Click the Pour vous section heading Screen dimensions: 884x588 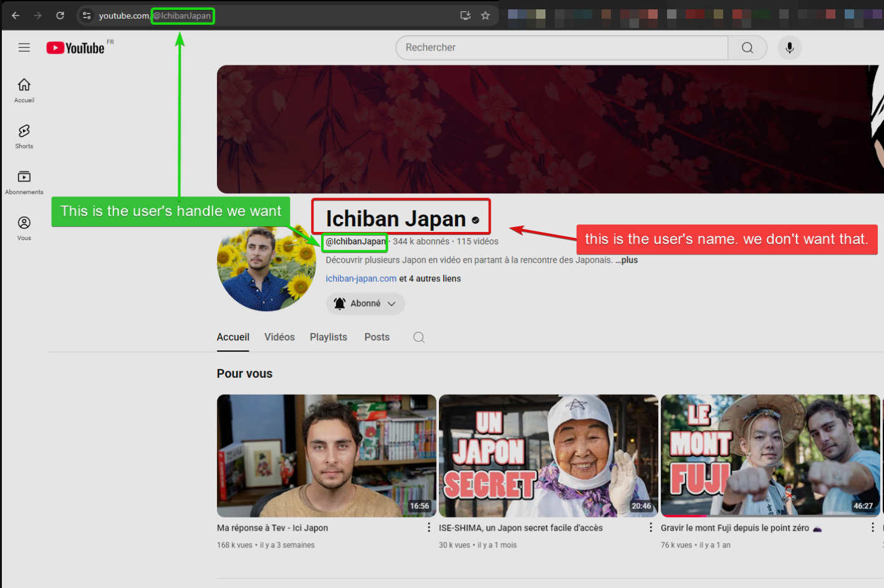pos(244,374)
